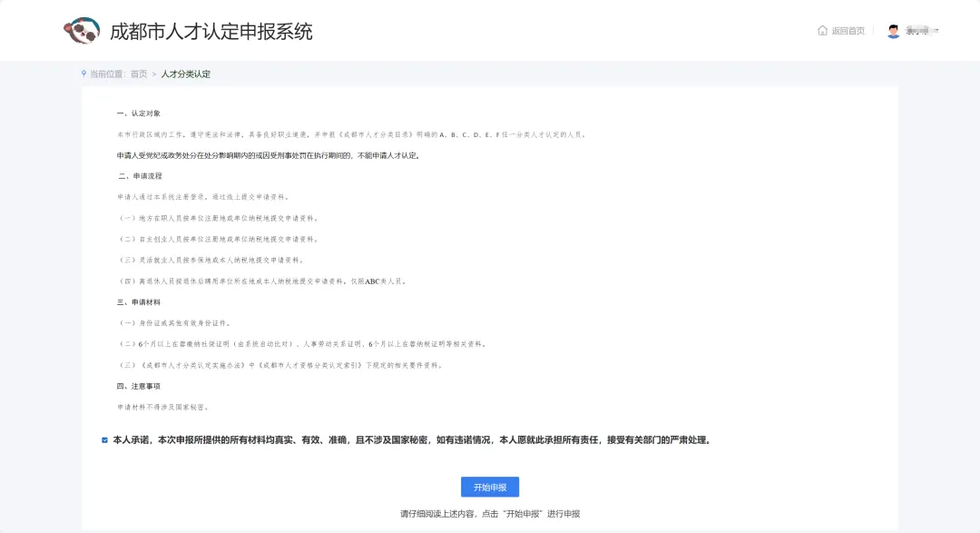This screenshot has height=533, width=980.
Task: Click the bold 申请人受党纪或政务处分 notice line
Action: click(x=269, y=155)
